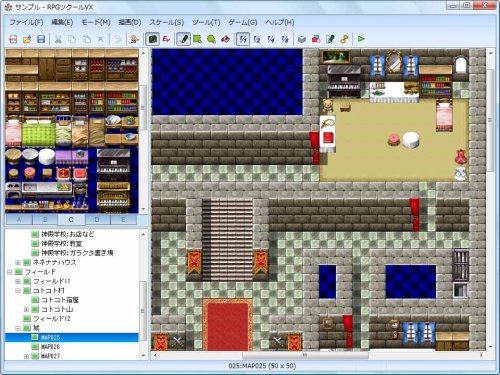Click the Paste toolbar icon
This screenshot has width=500, height=375.
86,39
